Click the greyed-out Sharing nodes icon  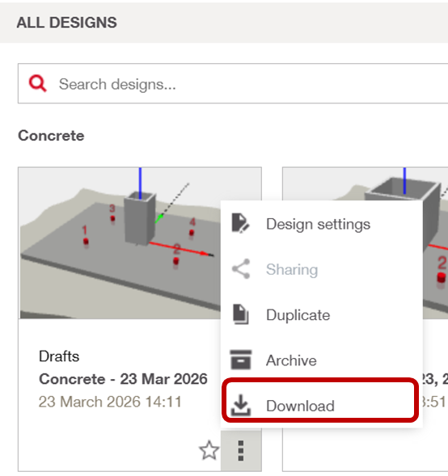point(241,268)
